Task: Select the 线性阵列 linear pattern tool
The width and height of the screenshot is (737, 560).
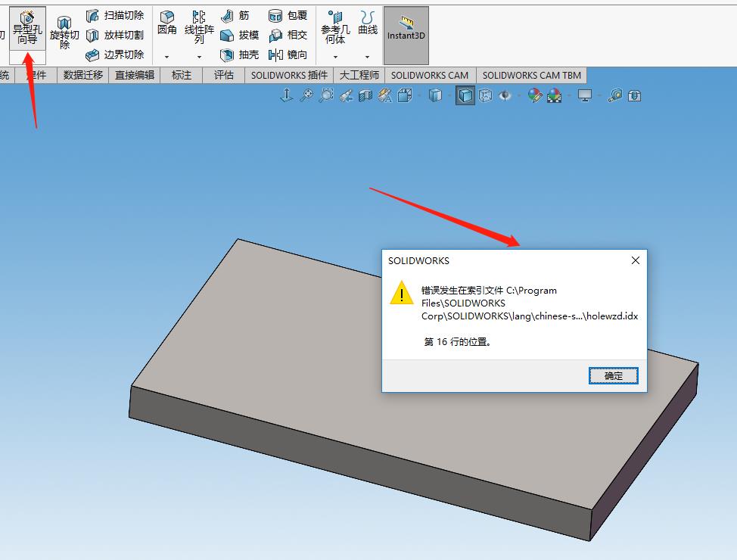Action: (x=199, y=27)
